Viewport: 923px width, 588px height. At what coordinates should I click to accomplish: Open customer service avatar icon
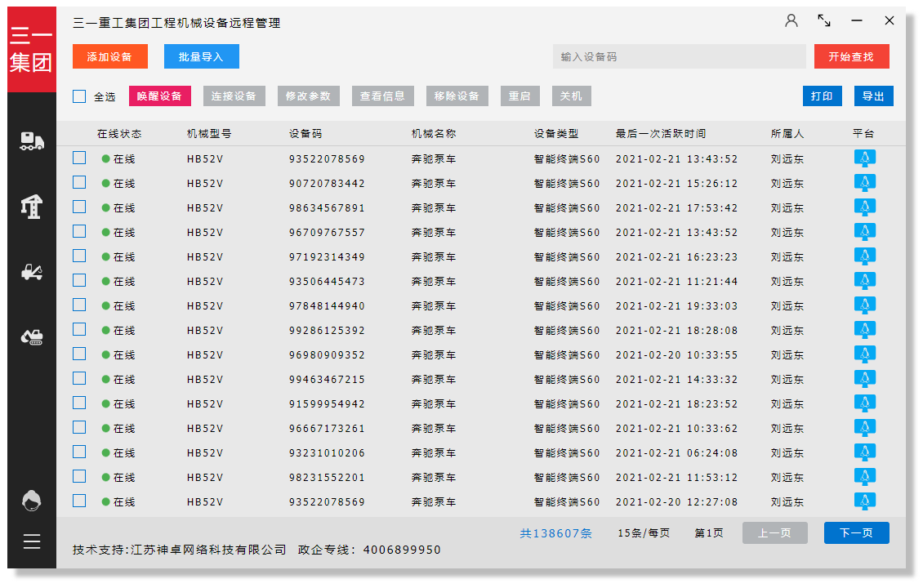32,501
